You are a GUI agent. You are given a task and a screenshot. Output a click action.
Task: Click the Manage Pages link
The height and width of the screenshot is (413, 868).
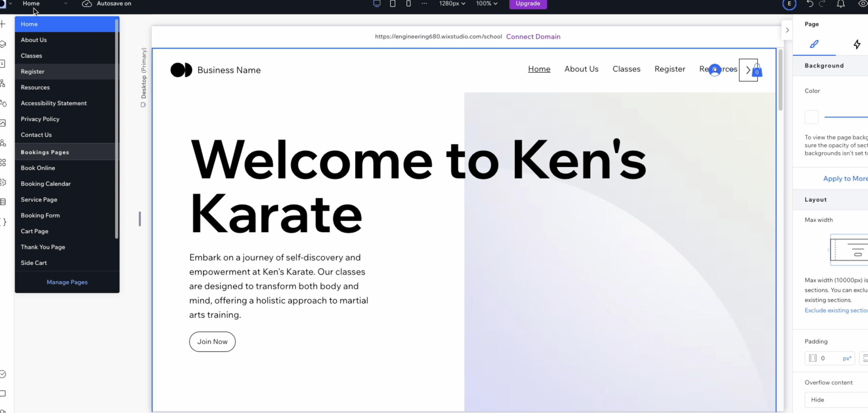click(x=67, y=282)
